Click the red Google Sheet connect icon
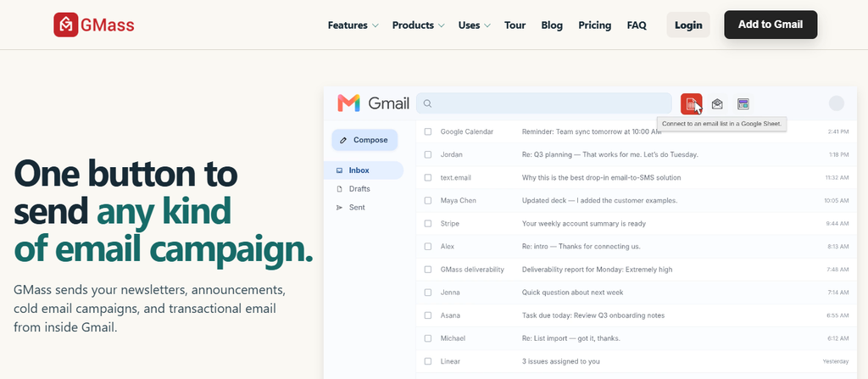This screenshot has width=868, height=379. 691,103
